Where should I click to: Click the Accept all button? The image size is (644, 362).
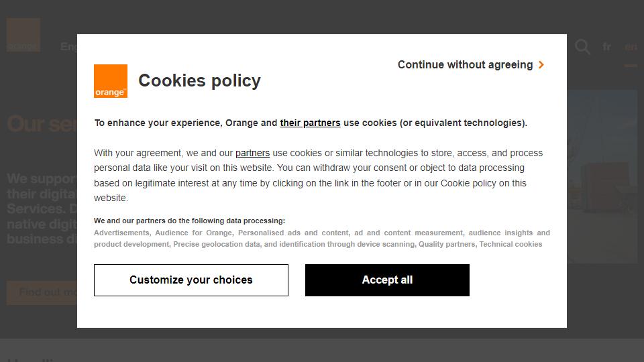[x=387, y=280]
